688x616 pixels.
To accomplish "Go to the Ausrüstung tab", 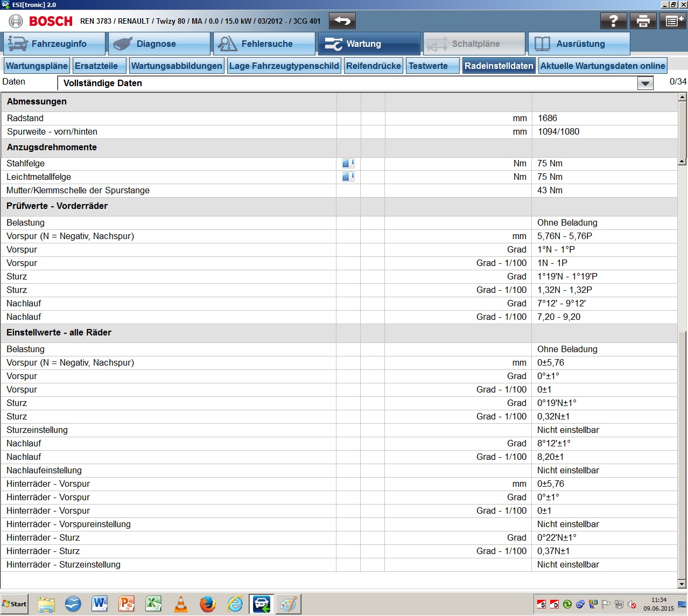I will point(579,44).
